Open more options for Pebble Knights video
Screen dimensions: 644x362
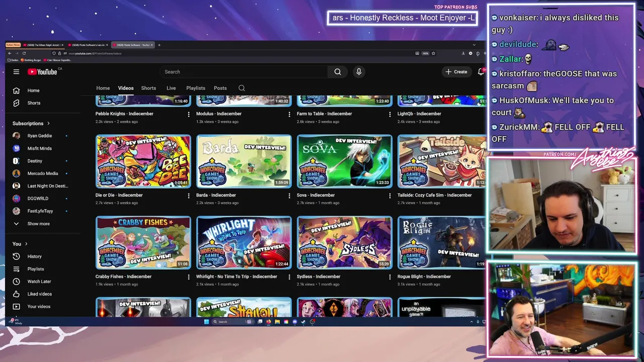click(x=189, y=114)
